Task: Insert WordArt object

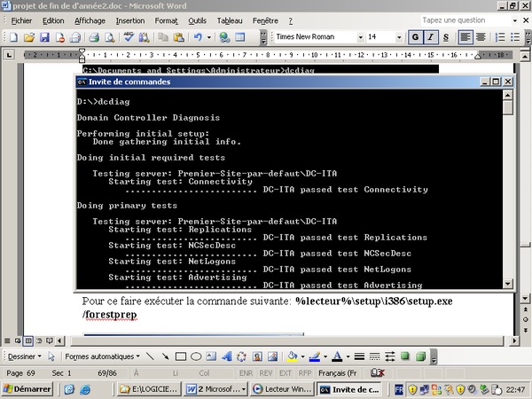Action: 226,356
